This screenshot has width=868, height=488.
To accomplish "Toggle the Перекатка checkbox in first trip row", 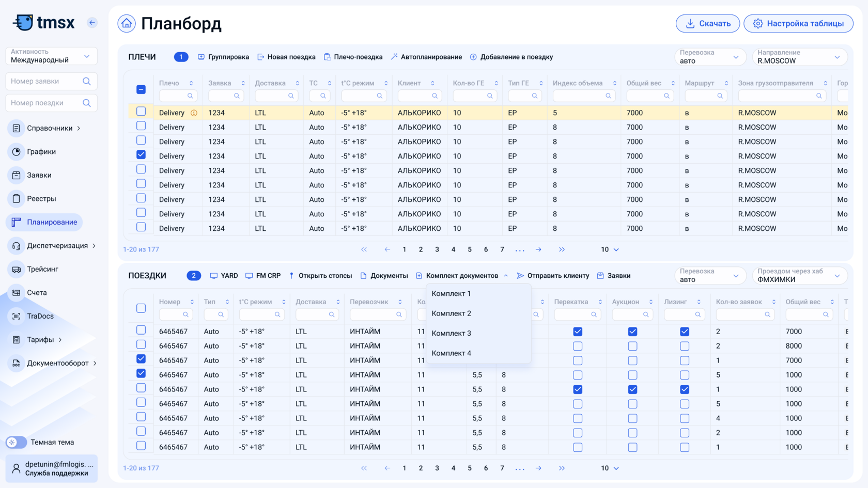I will [578, 332].
